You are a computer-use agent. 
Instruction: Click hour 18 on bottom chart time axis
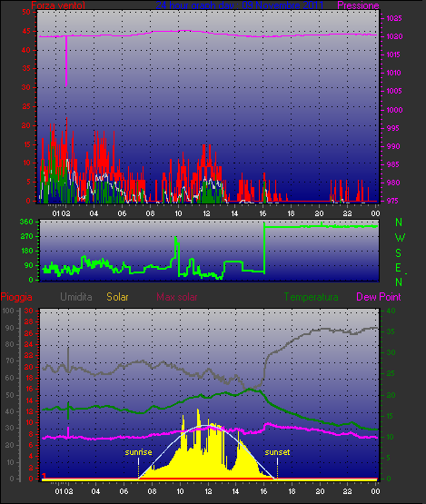292,491
